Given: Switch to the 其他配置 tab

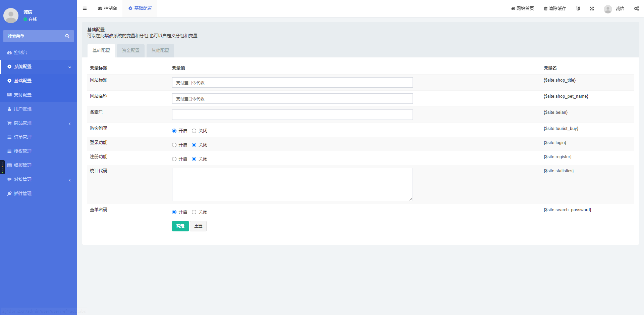Looking at the screenshot, I should (160, 51).
